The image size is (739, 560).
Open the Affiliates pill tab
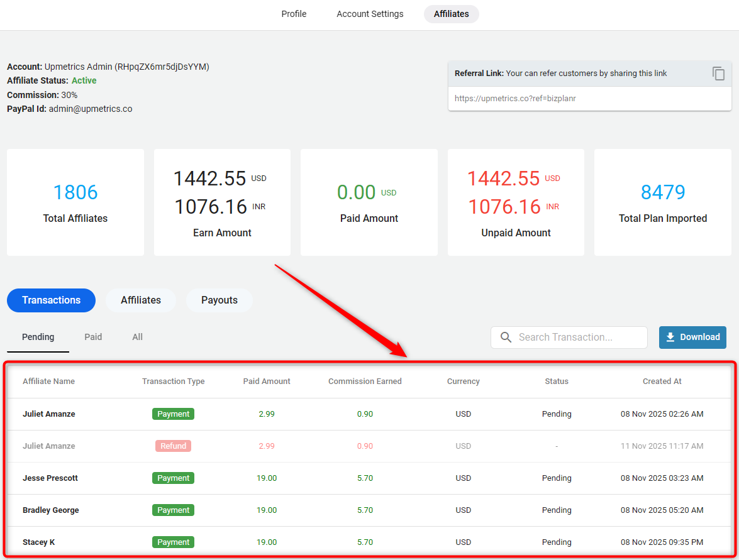(141, 300)
